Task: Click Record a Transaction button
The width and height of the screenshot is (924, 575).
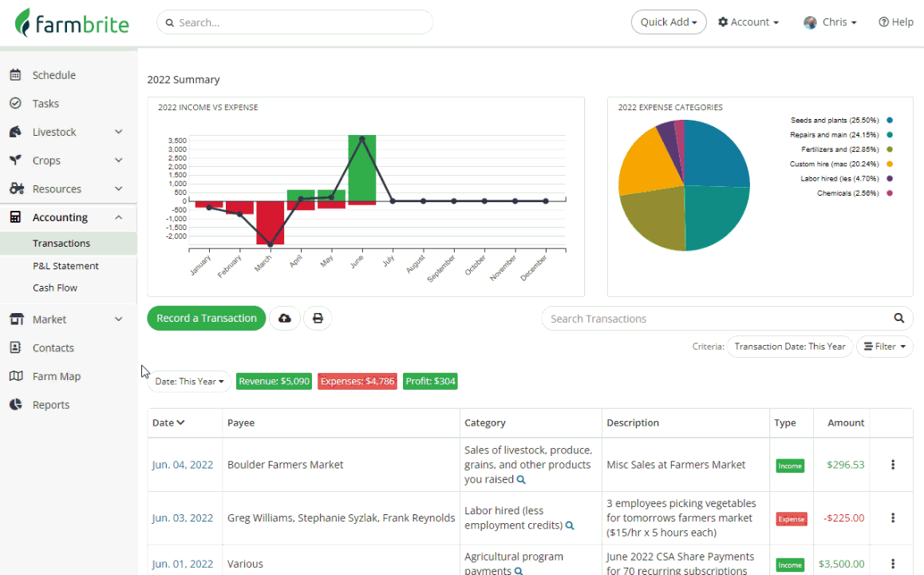Action: point(206,319)
